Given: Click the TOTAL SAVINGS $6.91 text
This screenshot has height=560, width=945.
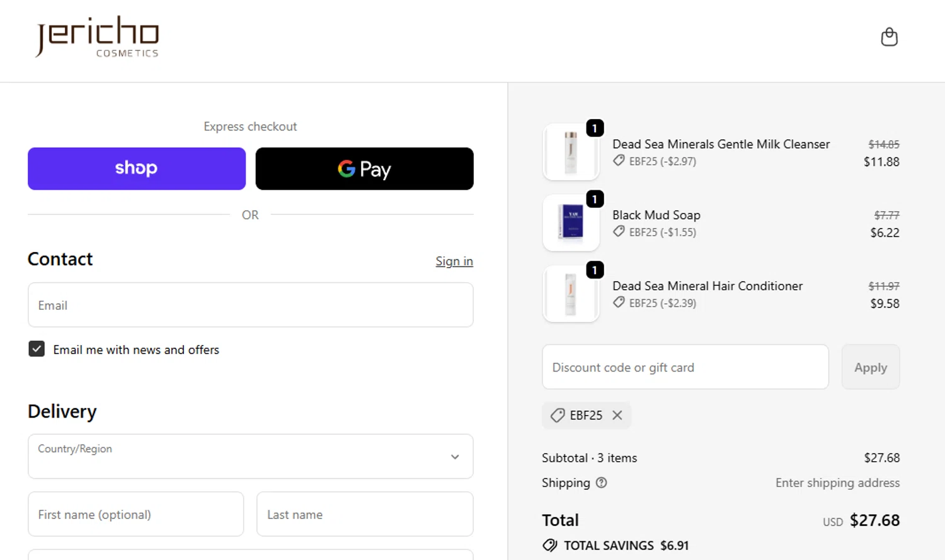Looking at the screenshot, I should tap(626, 546).
